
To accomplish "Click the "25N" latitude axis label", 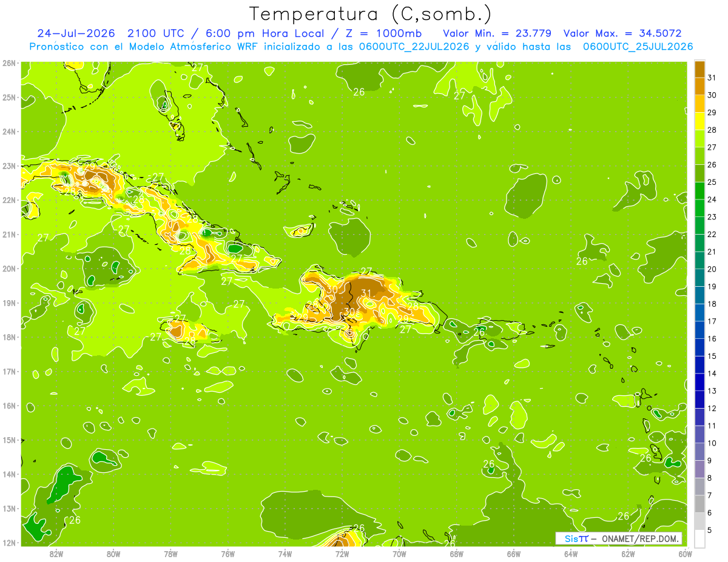I will [x=9, y=97].
